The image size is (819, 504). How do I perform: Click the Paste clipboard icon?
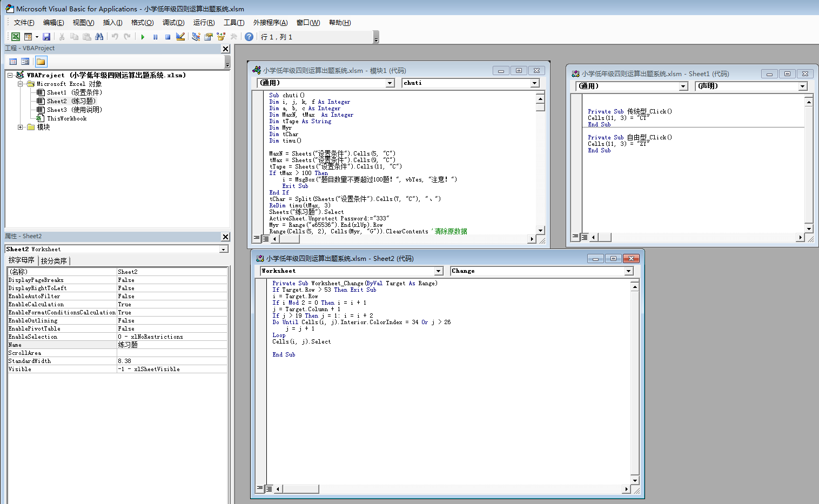point(86,37)
